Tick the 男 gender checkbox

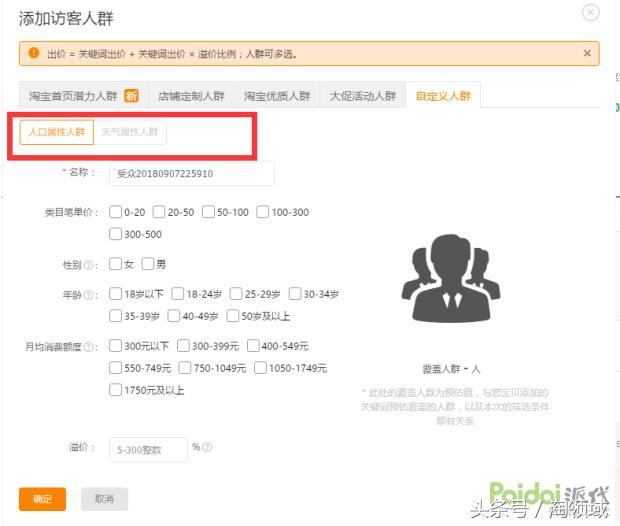147,264
